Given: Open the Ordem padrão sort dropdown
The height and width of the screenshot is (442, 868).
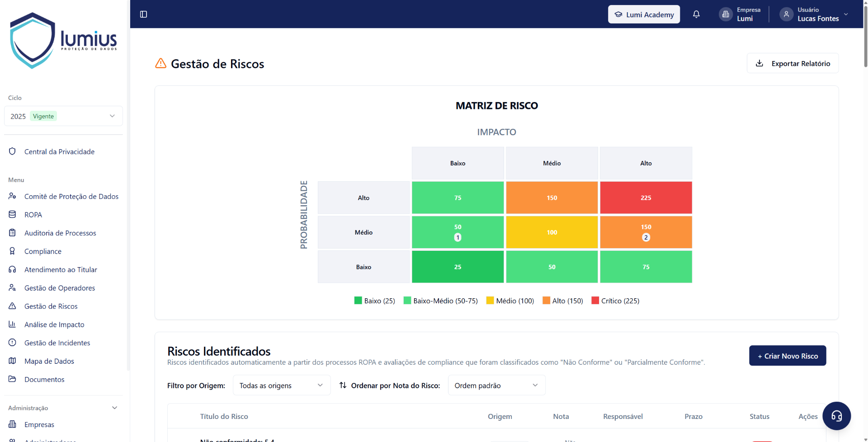Looking at the screenshot, I should tap(496, 385).
